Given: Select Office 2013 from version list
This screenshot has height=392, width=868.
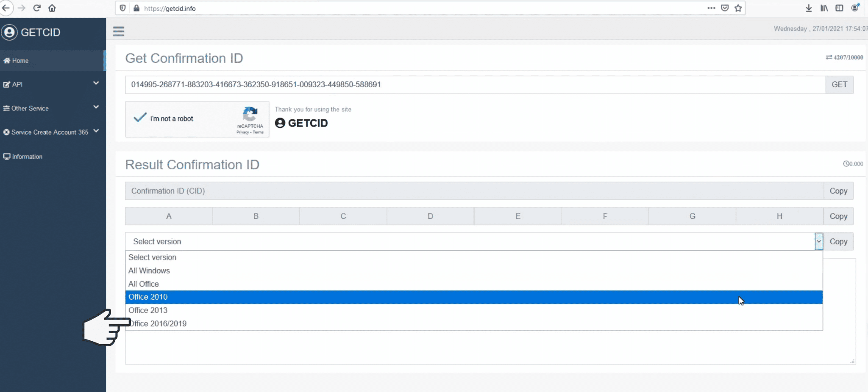Looking at the screenshot, I should click(148, 310).
